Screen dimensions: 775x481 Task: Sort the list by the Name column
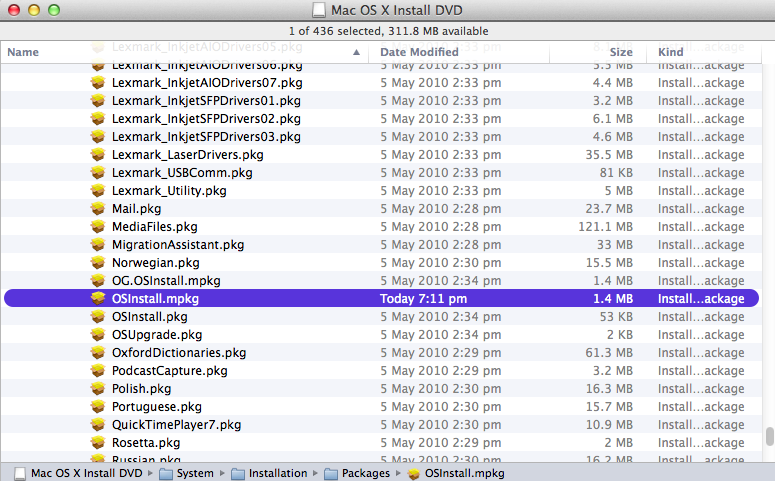(23, 52)
